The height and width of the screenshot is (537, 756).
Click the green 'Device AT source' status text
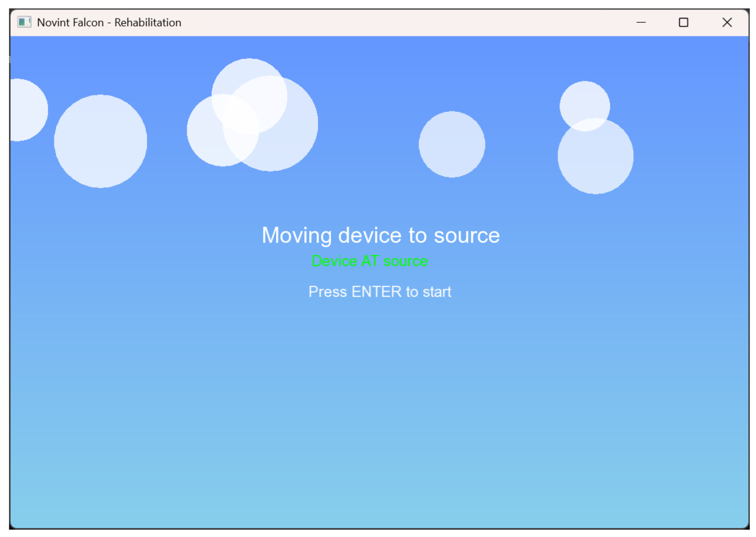point(369,261)
